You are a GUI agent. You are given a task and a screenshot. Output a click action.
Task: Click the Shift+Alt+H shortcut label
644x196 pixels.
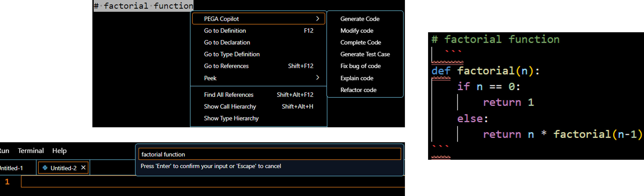coord(298,106)
